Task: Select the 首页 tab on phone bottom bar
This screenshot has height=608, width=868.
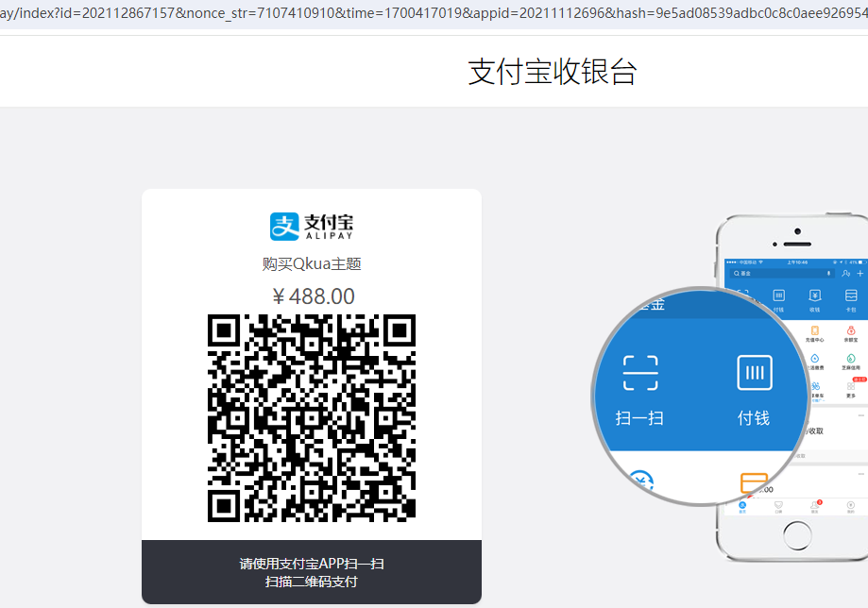Action: (741, 507)
